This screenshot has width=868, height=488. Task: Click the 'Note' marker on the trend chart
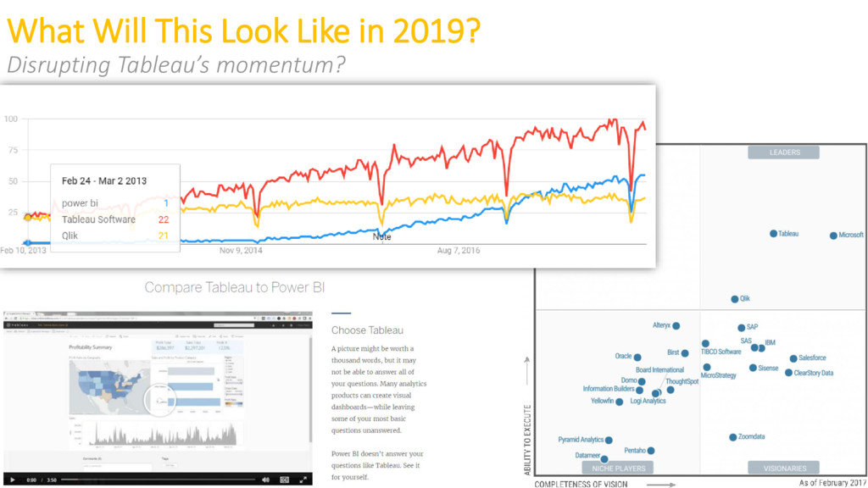pyautogui.click(x=381, y=237)
